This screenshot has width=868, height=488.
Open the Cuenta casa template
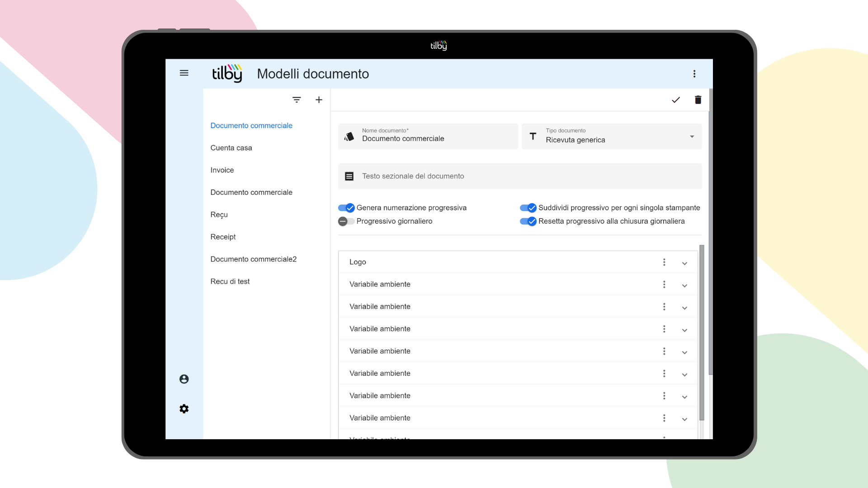point(231,148)
